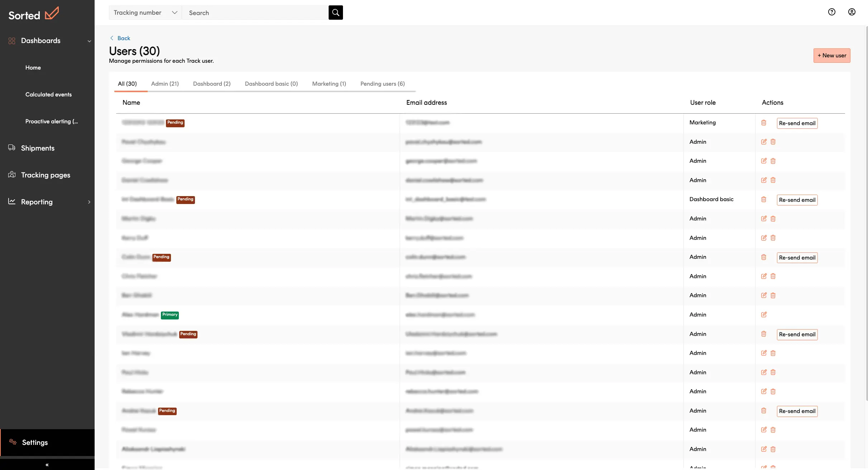The width and height of the screenshot is (868, 470).
Task: Click the account icon in the top right
Action: click(x=852, y=12)
